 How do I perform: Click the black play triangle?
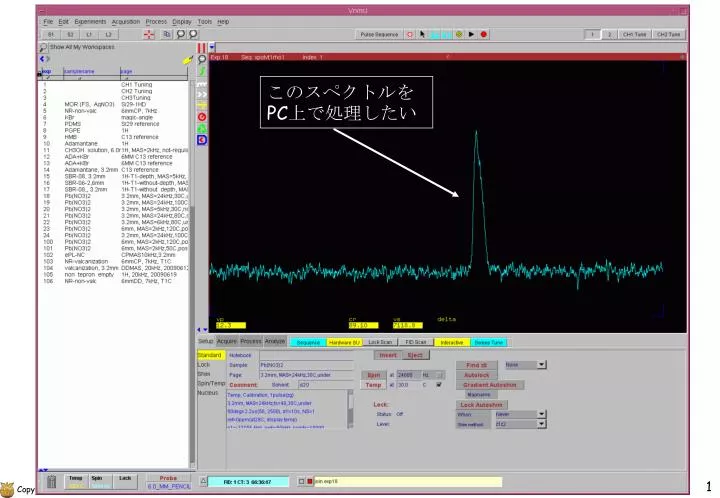click(471, 34)
